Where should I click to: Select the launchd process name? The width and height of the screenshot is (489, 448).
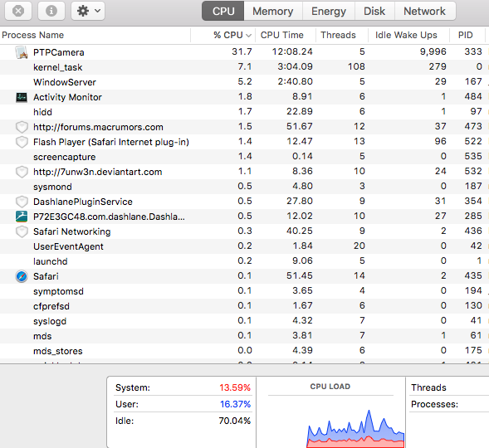pos(51,261)
